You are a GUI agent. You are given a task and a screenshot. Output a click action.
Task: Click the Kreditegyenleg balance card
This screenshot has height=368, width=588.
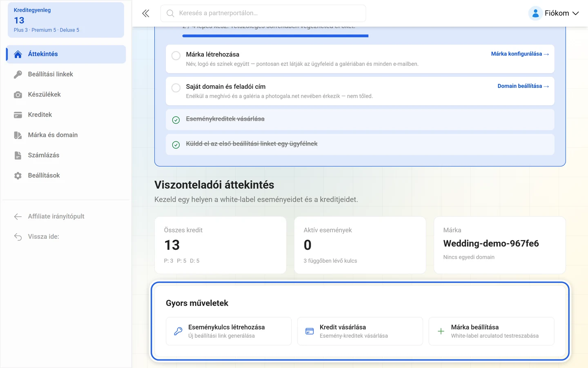[66, 20]
